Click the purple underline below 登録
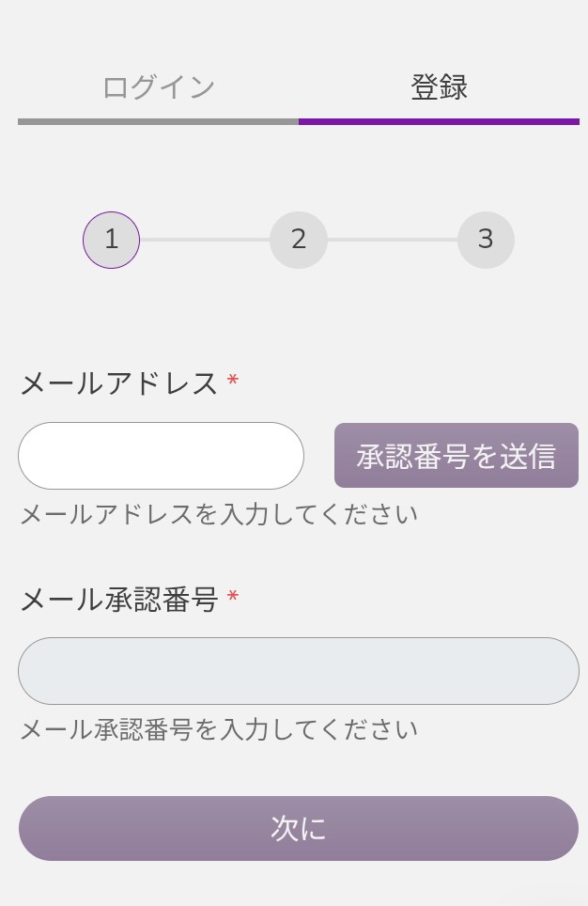 pos(439,121)
